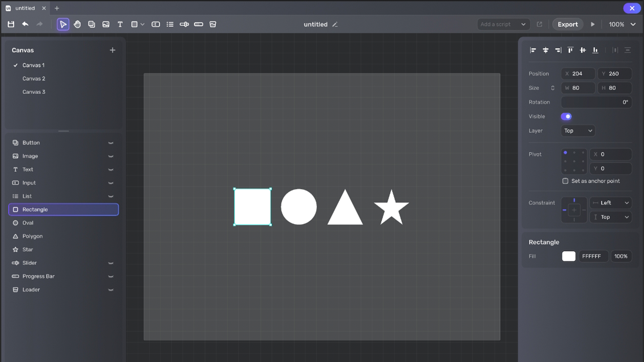The image size is (644, 362).
Task: Click the Export button
Action: (x=568, y=24)
